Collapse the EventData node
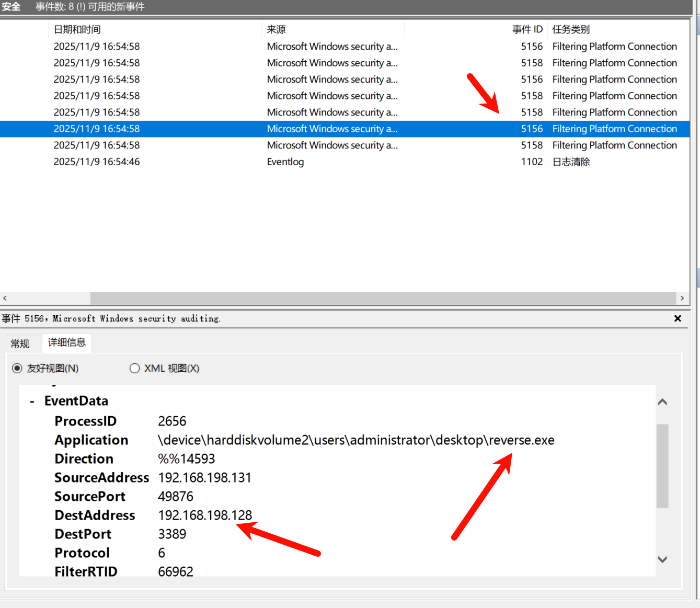700x608 pixels. click(x=32, y=401)
